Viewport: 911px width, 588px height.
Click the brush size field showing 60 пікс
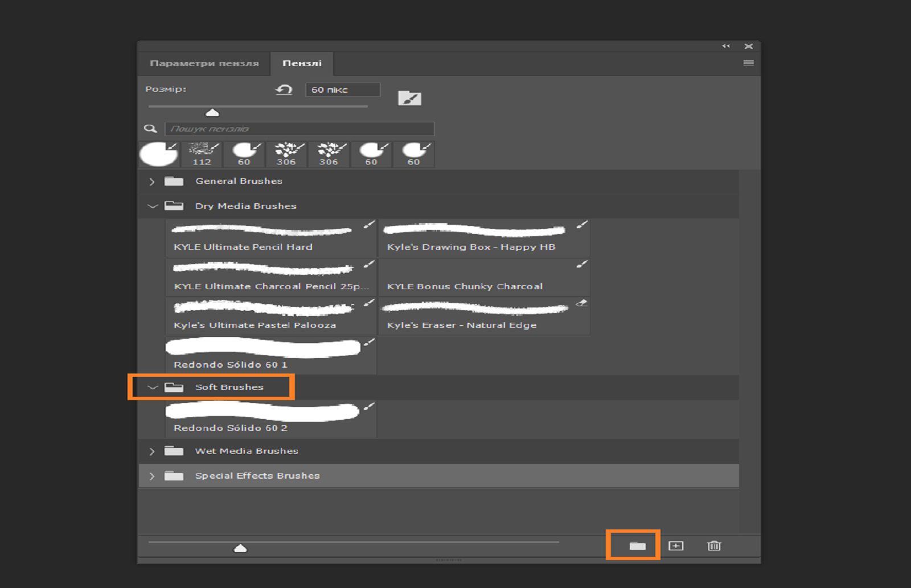tap(343, 89)
